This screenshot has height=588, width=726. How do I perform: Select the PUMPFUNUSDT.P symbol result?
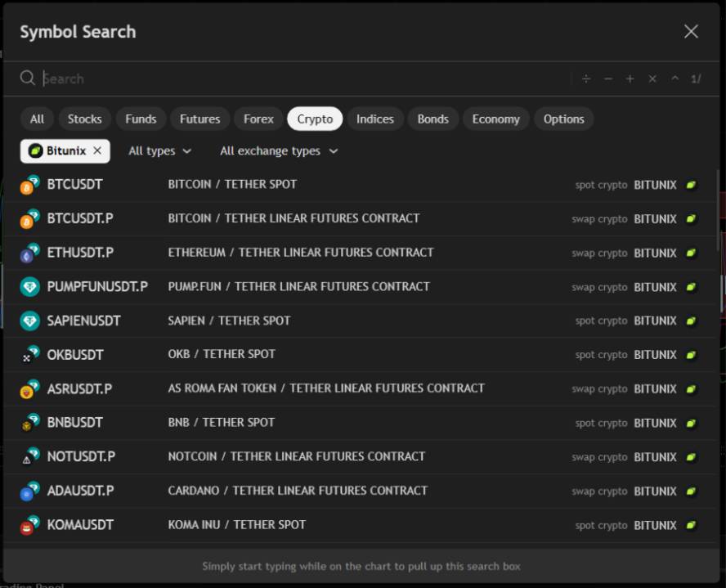[x=97, y=287]
